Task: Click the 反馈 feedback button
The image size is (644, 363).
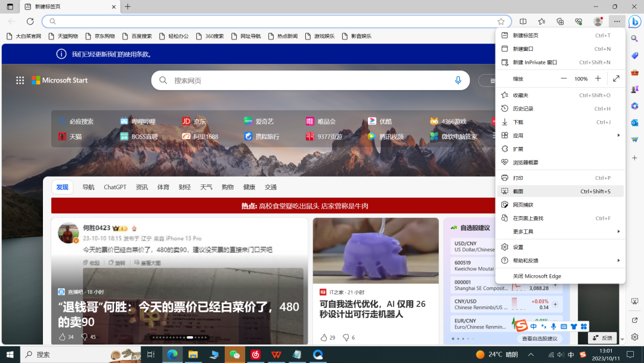Action: coord(602,337)
